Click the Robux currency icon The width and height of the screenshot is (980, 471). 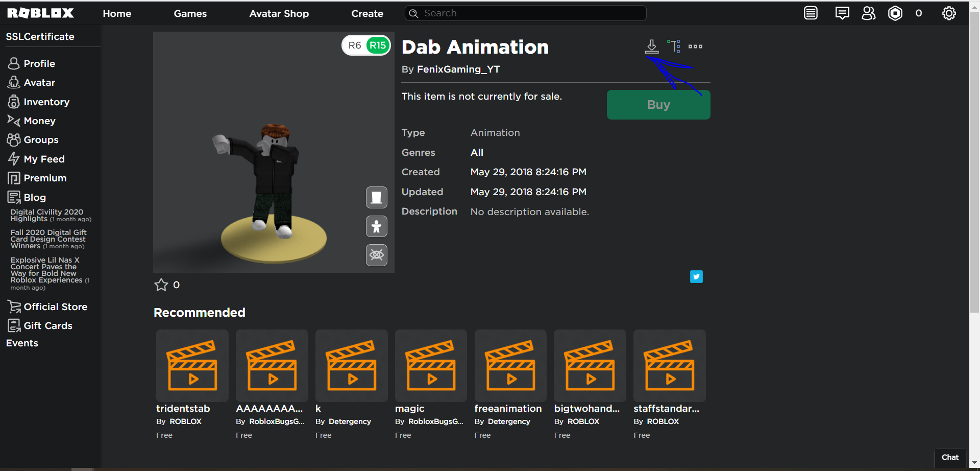click(895, 13)
